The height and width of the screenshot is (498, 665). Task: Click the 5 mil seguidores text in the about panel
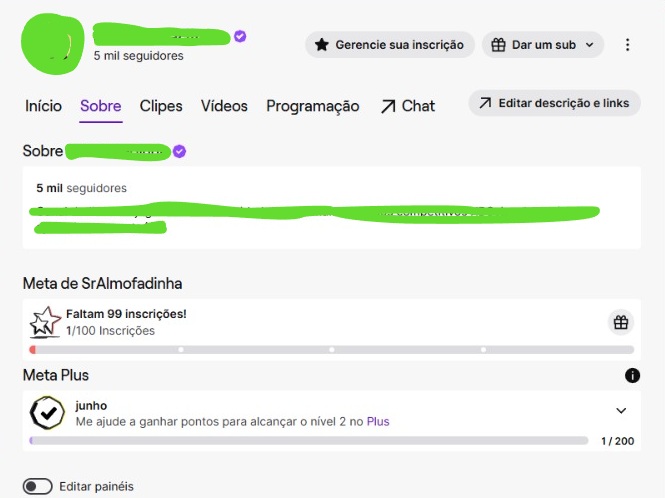click(x=81, y=188)
